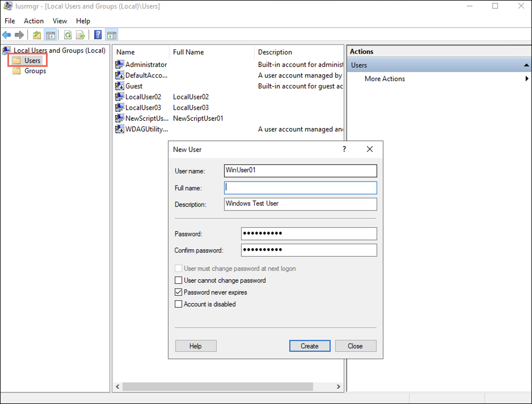Expand More Actions submenu arrow
Viewport: 532px width, 404px height.
coord(527,79)
